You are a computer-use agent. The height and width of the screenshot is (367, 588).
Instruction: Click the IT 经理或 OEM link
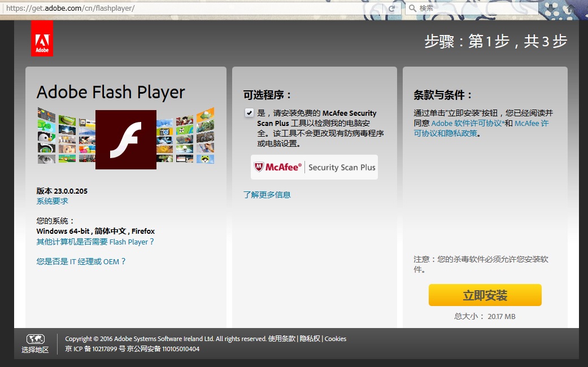click(x=81, y=261)
